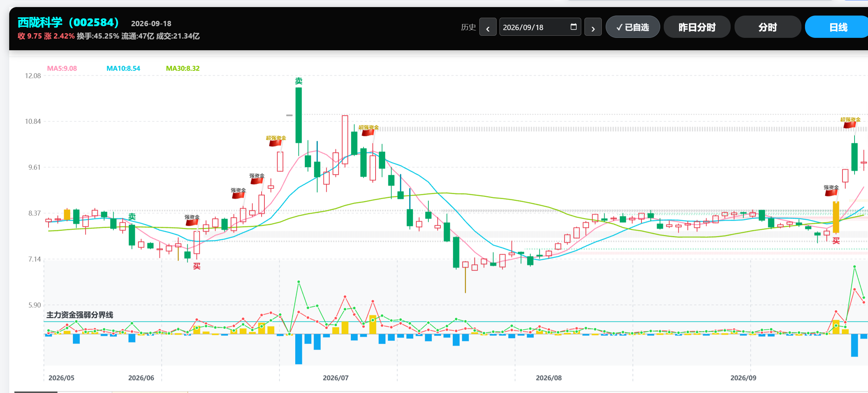The width and height of the screenshot is (868, 393).
Task: Click the 换手:45.25% turnover text
Action: point(98,36)
